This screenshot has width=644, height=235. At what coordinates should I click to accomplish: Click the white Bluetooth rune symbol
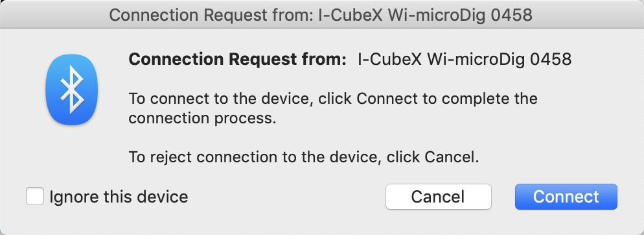pos(71,90)
